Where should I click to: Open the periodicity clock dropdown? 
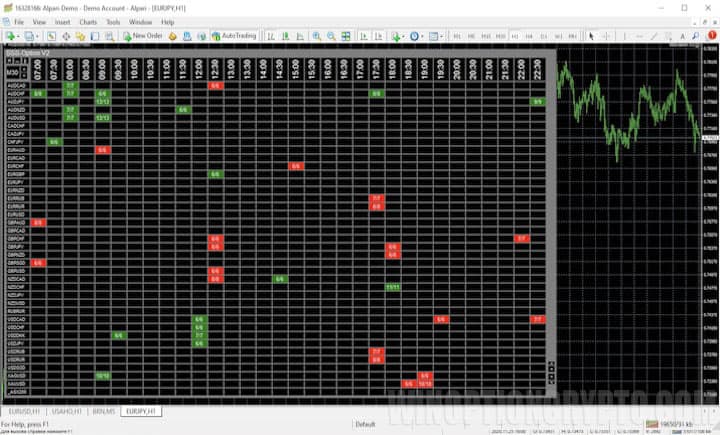click(x=417, y=36)
